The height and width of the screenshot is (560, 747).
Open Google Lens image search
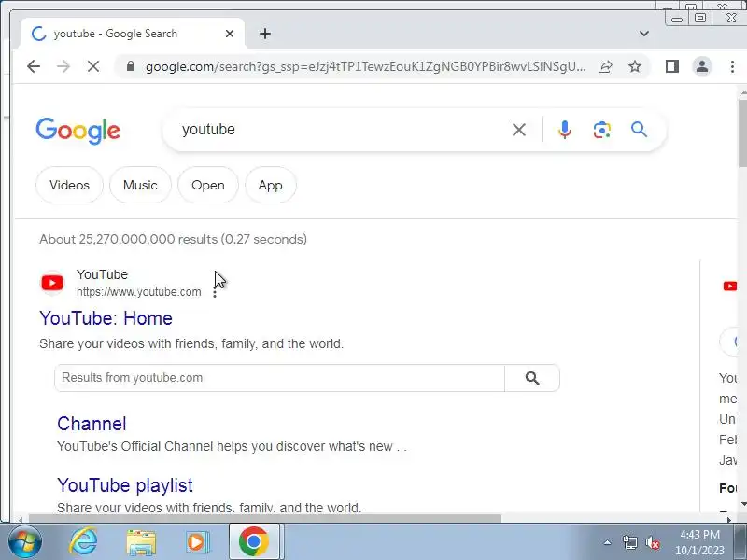click(602, 130)
